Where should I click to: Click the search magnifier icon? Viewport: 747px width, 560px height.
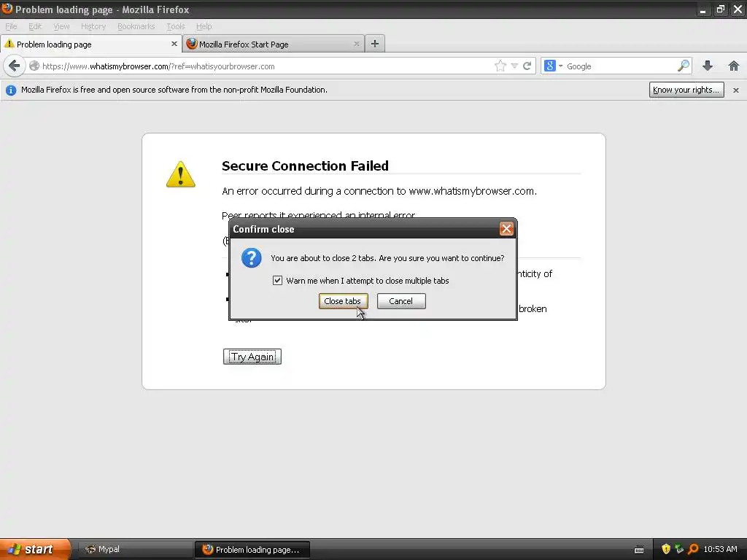[683, 66]
